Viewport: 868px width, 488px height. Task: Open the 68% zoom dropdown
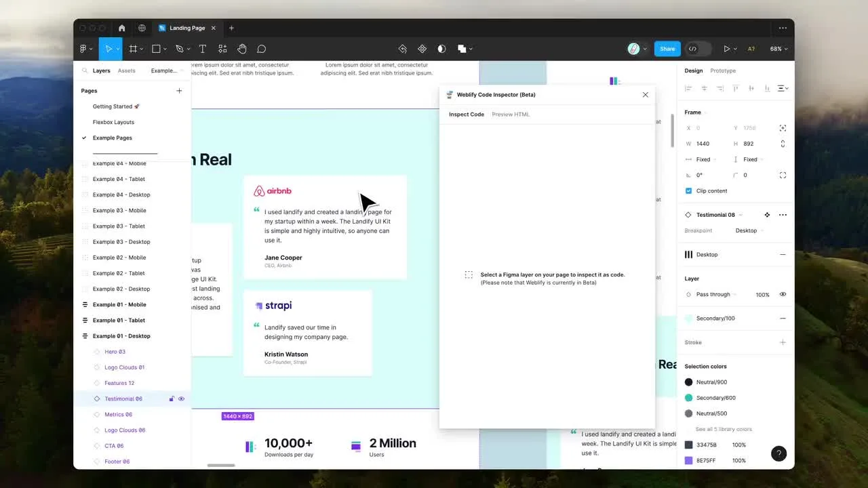click(778, 49)
